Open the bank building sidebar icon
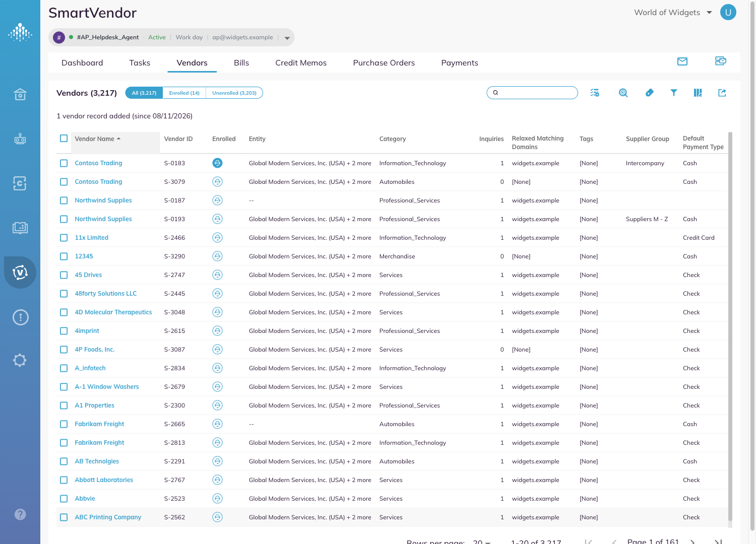Screen dimensions: 756x544 pos(20,94)
